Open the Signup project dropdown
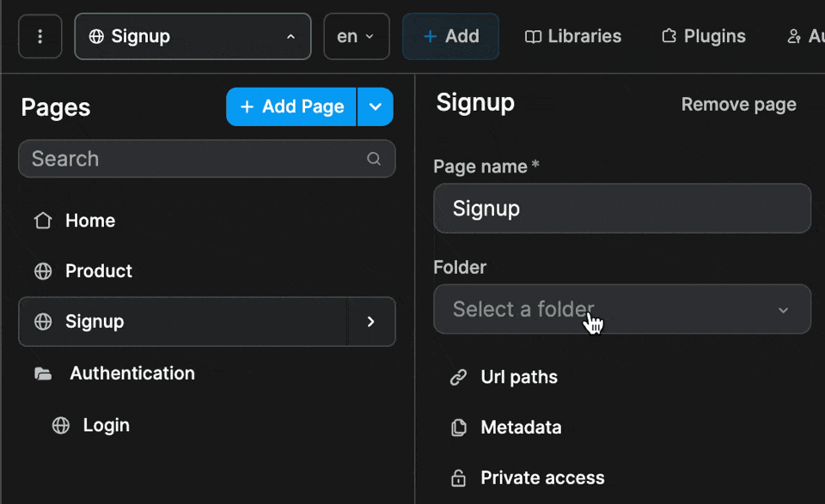 point(192,36)
